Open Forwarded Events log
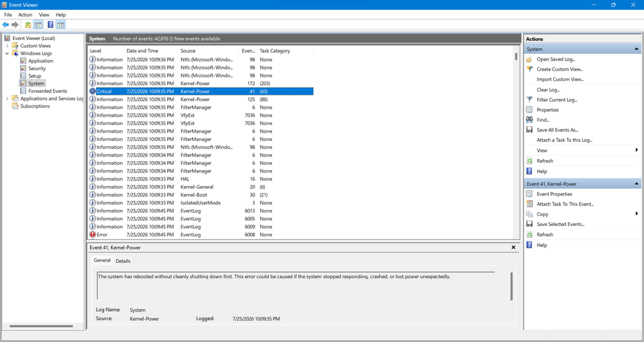The height and width of the screenshot is (342, 644). pos(48,91)
